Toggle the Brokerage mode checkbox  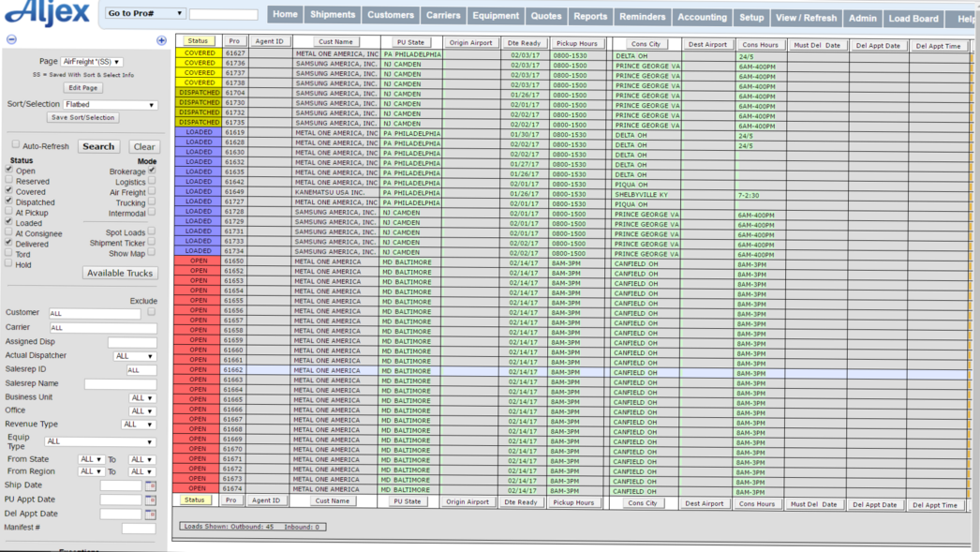pos(152,170)
